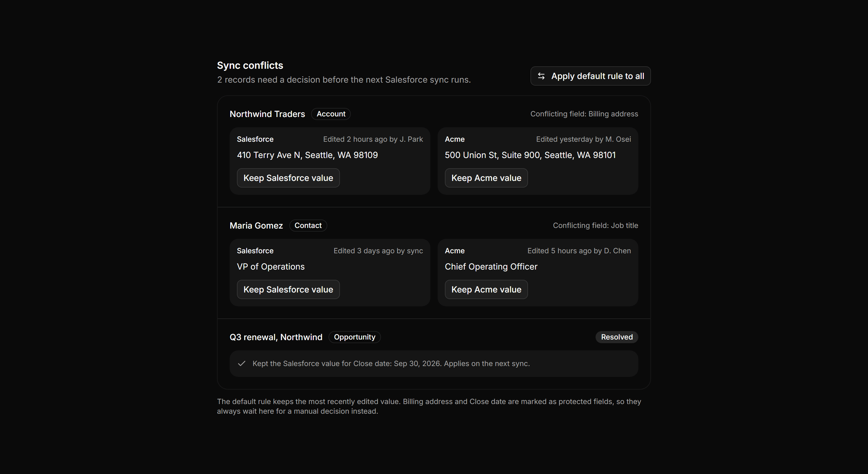Click the Opportunity tag beside Q3 renewal

click(x=354, y=337)
